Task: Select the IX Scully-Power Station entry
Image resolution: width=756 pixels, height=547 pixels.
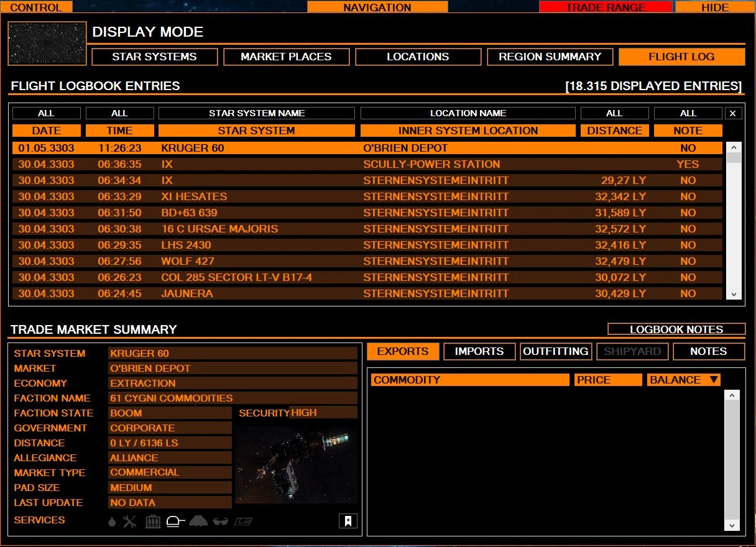Action: [x=367, y=164]
